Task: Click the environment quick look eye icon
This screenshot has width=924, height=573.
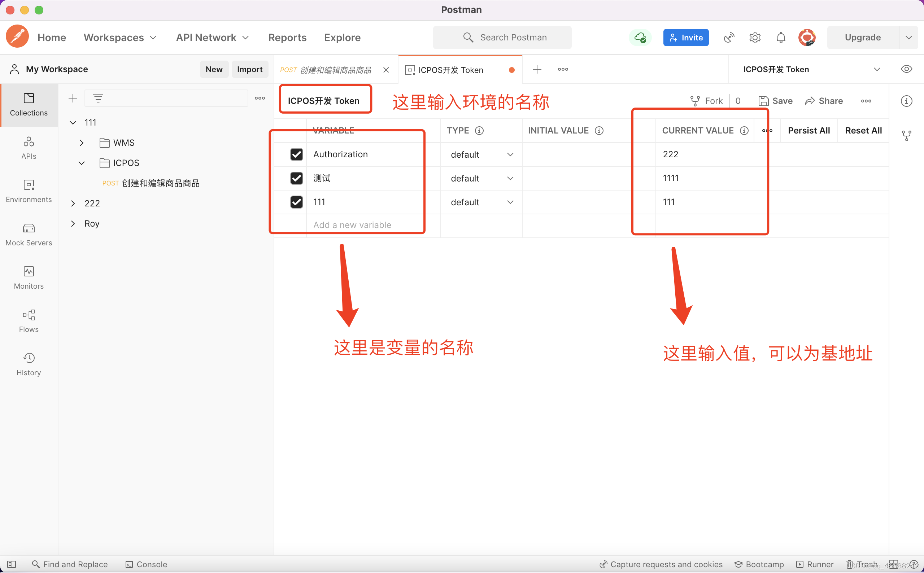Action: click(906, 69)
